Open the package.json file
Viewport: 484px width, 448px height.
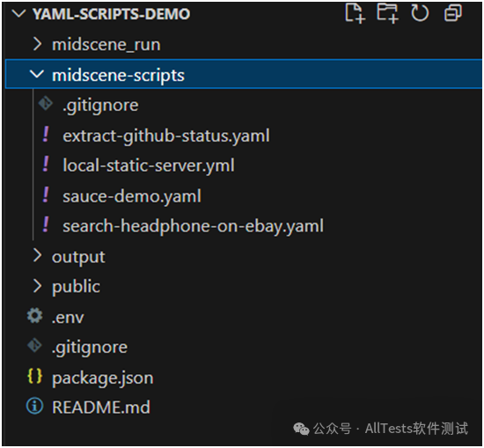(x=102, y=378)
